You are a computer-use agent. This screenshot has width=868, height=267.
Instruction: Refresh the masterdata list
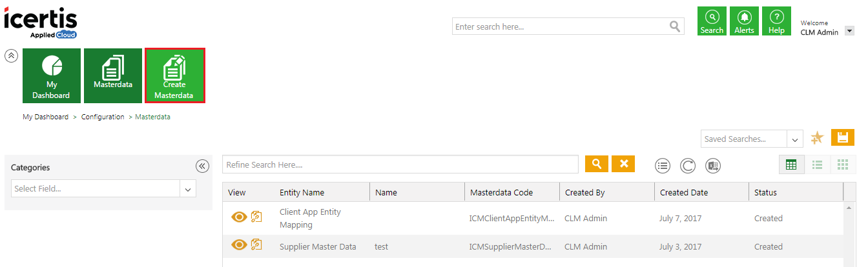[688, 166]
